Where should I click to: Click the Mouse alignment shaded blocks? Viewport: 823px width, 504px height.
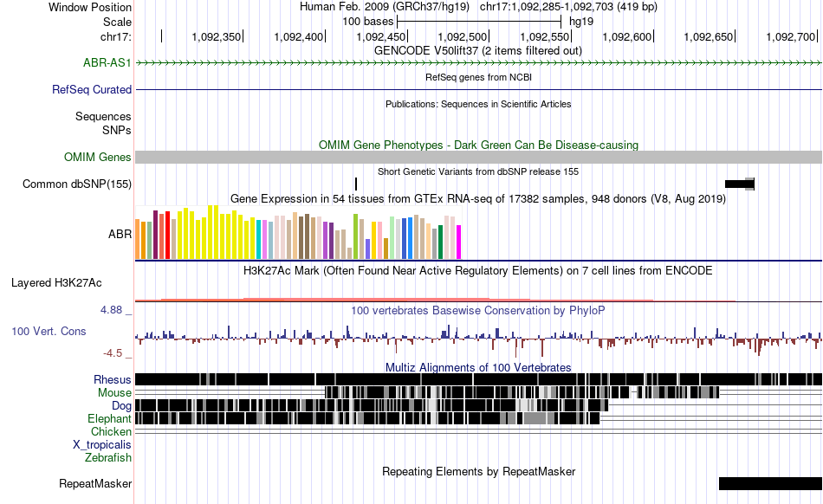click(x=522, y=392)
